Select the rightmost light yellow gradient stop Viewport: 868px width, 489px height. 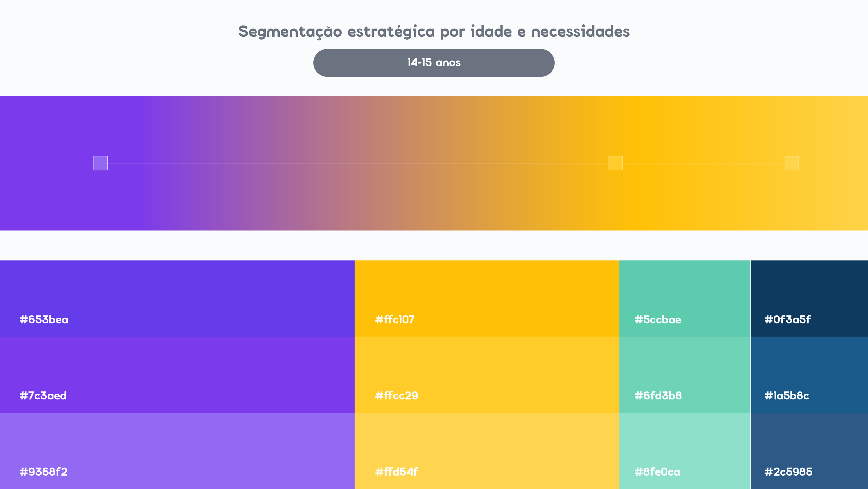click(792, 163)
